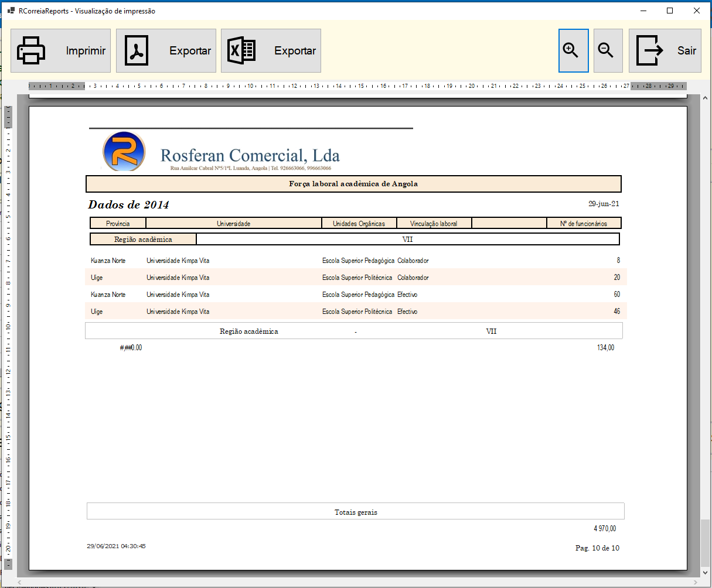This screenshot has width=712, height=588.
Task: Click the printer icon to print
Action: [32, 50]
